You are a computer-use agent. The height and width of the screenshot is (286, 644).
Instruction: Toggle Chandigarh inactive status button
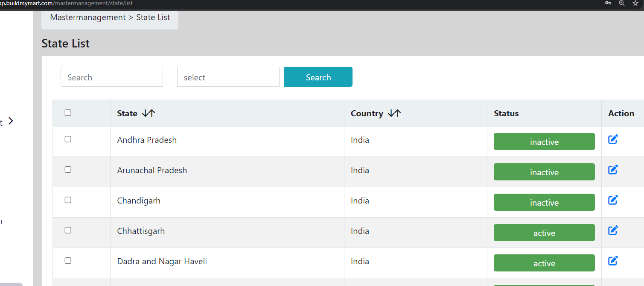[x=544, y=202]
